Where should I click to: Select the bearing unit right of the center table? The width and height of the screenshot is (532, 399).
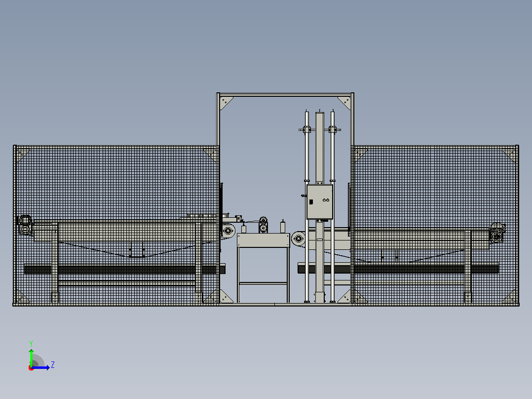click(x=298, y=239)
